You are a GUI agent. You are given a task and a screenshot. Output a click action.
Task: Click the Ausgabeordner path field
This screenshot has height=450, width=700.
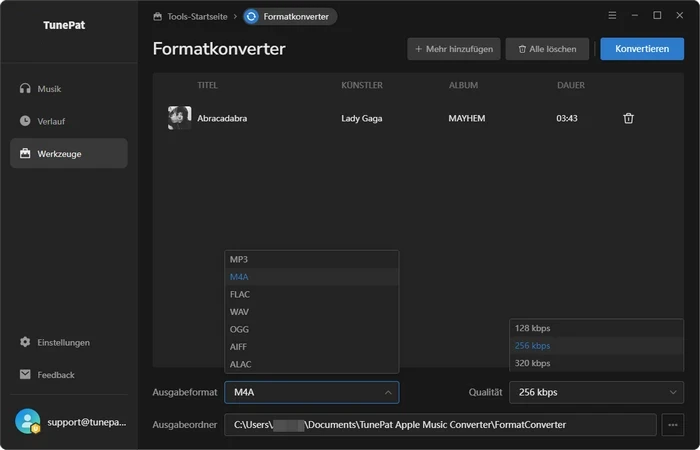pyautogui.click(x=440, y=425)
